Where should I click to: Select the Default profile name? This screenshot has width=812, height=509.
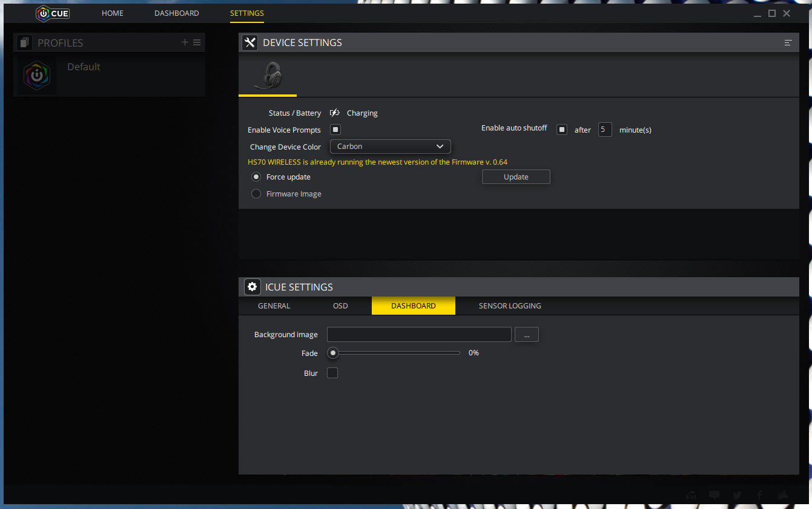(x=84, y=67)
